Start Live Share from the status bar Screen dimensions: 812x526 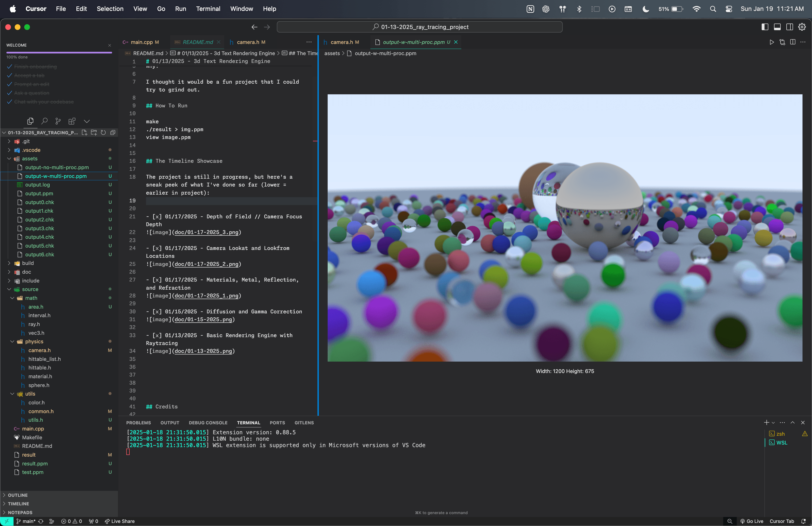pos(119,521)
